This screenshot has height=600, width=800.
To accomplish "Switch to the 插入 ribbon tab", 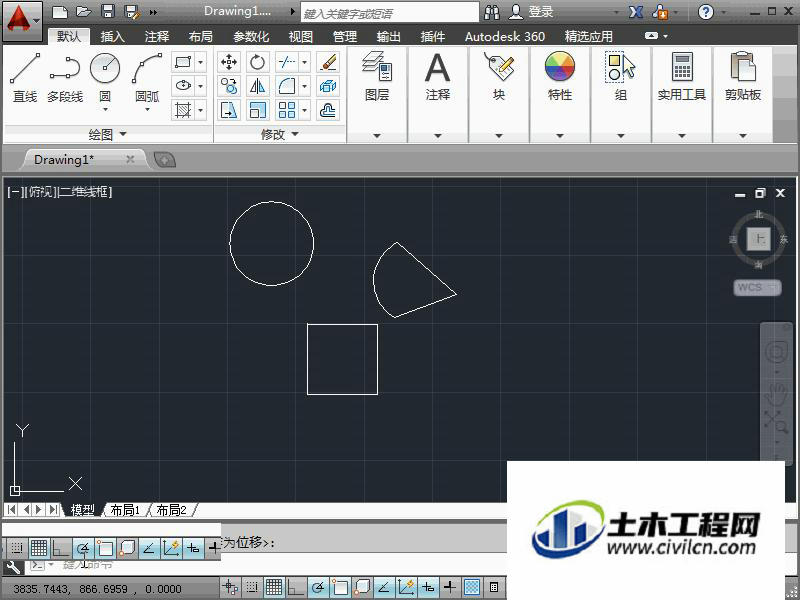I will tap(113, 37).
